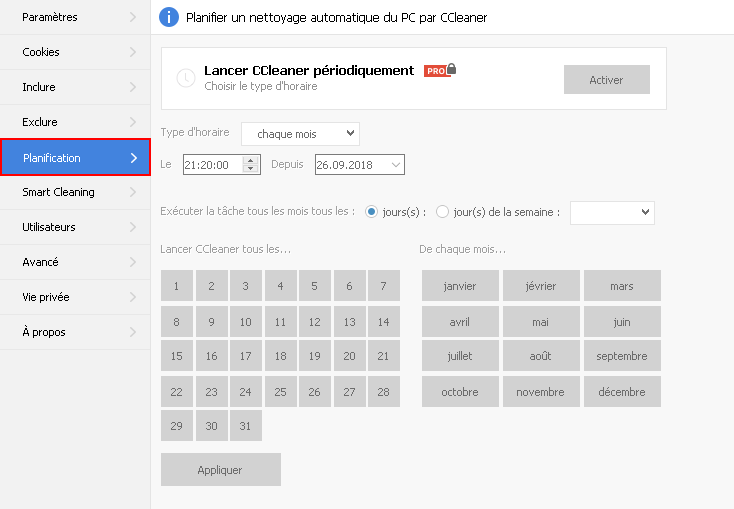Select the Planification menu item
The image size is (734, 509).
pyautogui.click(x=75, y=157)
